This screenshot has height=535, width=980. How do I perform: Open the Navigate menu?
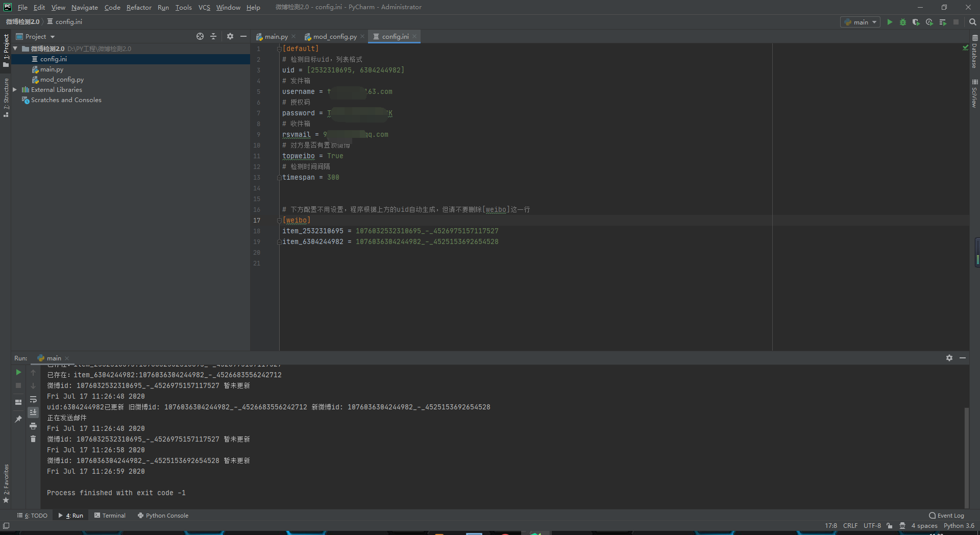[x=85, y=7]
